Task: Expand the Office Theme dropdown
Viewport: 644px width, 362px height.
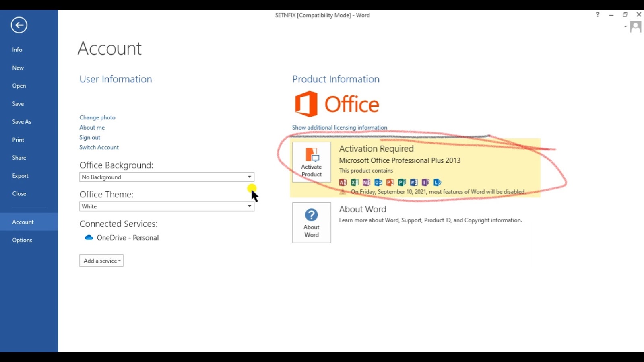Action: (x=250, y=206)
